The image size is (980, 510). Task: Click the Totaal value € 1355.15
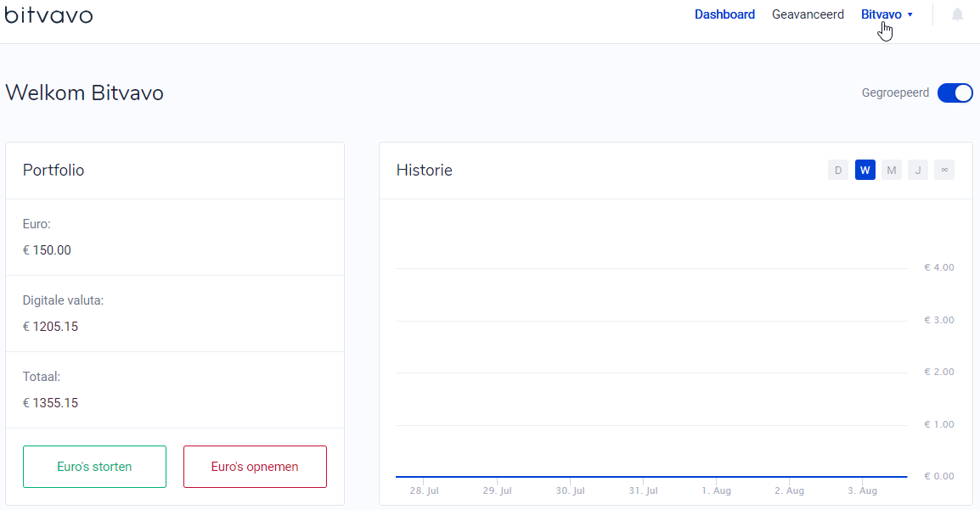point(50,403)
